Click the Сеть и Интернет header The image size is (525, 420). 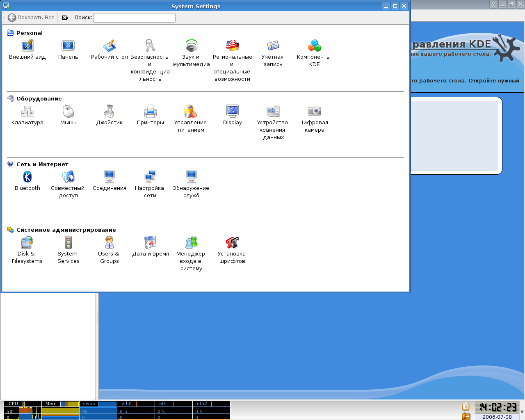click(42, 164)
